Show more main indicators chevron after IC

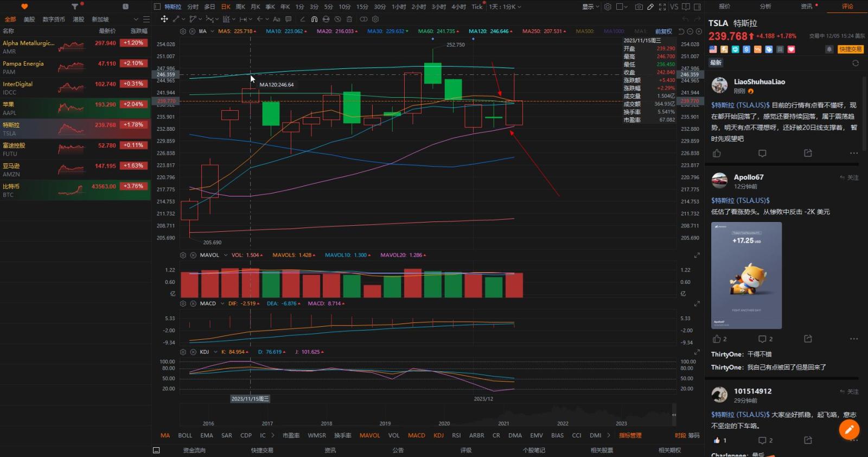(273, 435)
